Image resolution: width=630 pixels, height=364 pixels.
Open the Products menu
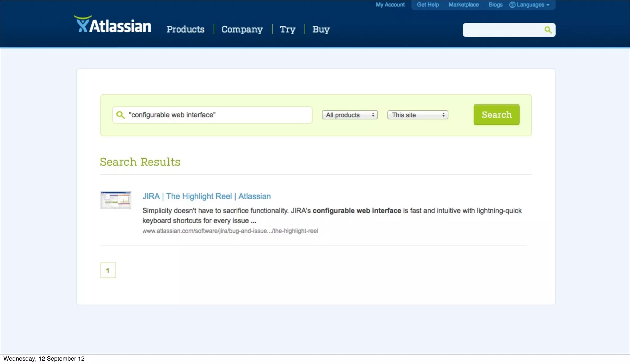[185, 30]
